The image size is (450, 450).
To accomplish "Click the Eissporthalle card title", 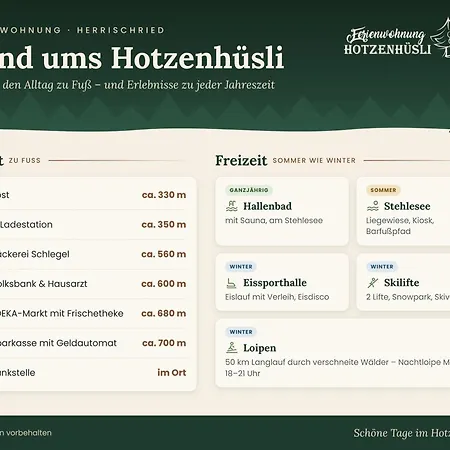I will pos(275,283).
